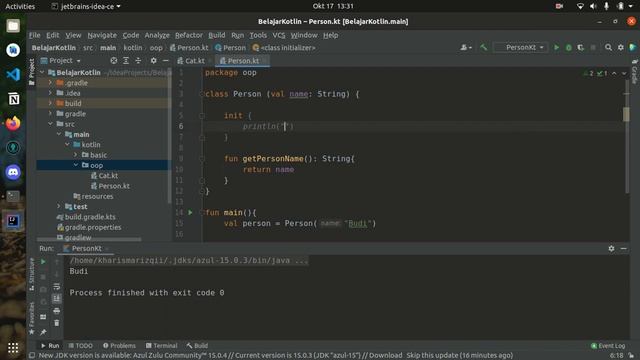This screenshot has height=360, width=640.
Task: Open the Problems tool window
Action: point(119,345)
